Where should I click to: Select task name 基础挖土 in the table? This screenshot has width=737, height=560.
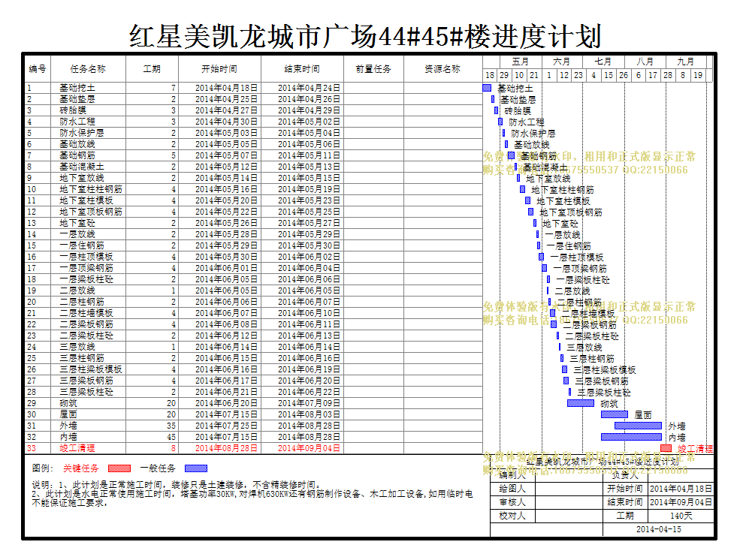(77, 88)
